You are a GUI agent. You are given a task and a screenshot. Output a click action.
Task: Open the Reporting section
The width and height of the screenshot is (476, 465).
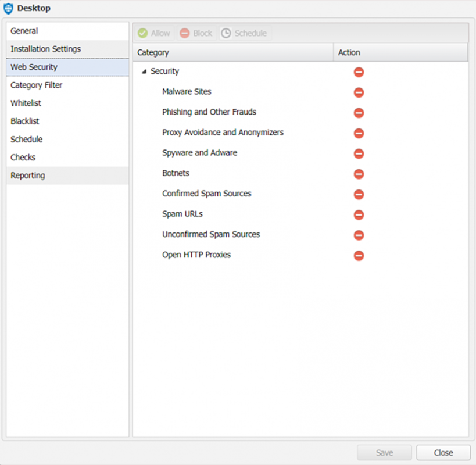pyautogui.click(x=67, y=176)
